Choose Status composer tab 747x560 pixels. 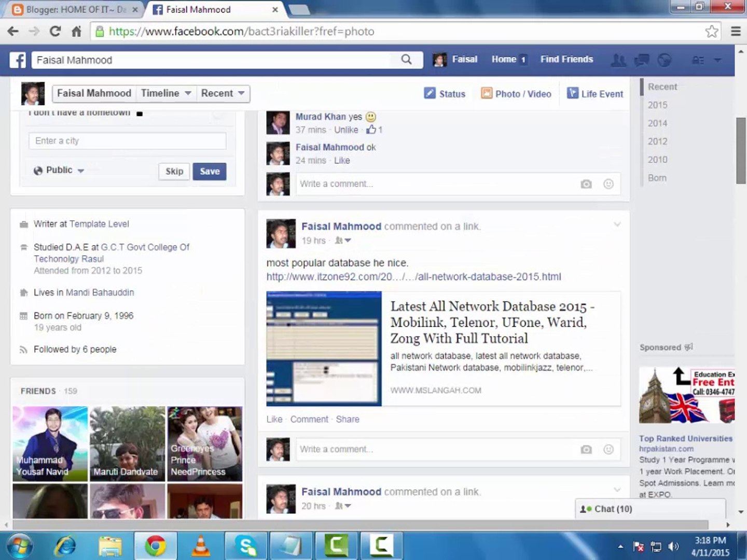[445, 94]
